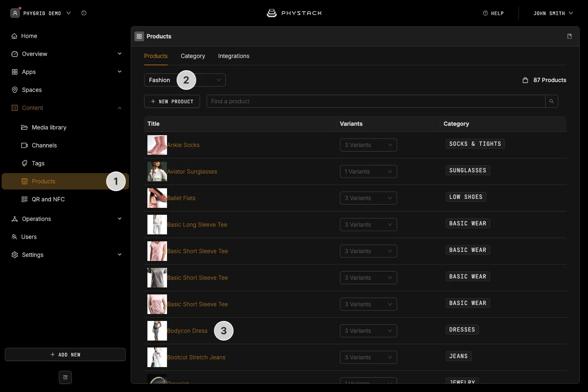
Task: Open the Basic Long Sleeve Tee link
Action: [197, 225]
